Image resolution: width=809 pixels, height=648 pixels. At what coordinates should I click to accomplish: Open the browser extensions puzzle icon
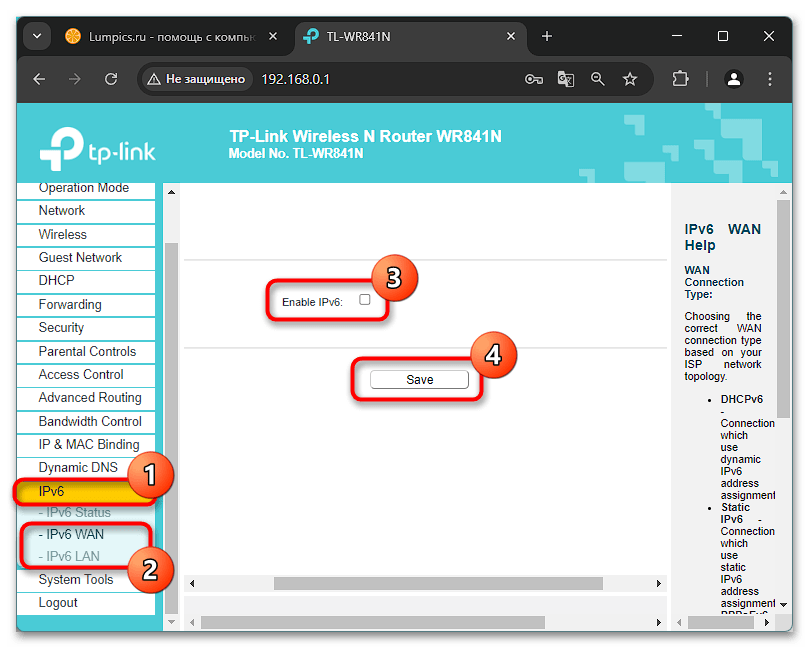681,79
